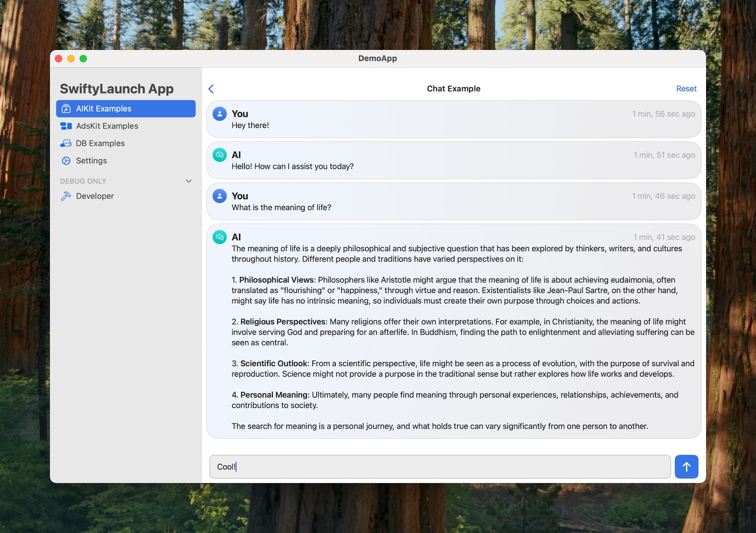
Task: Click the sentence starting 'The search for meaning'
Action: [440, 426]
